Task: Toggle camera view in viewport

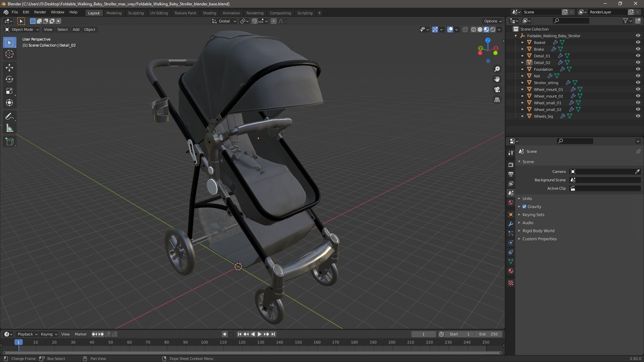Action: 497,89
